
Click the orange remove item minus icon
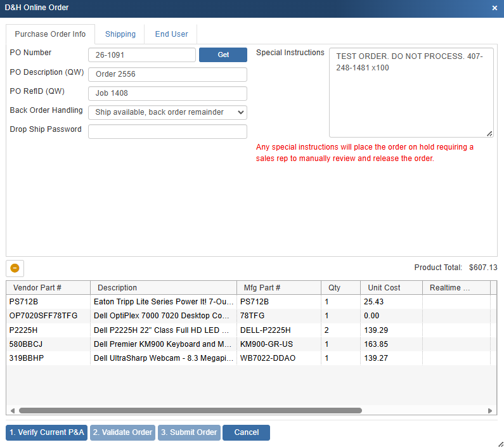(15, 268)
